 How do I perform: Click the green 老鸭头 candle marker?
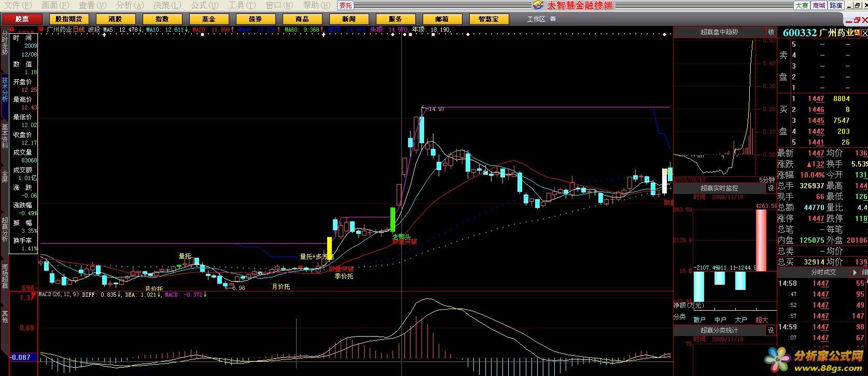click(393, 219)
